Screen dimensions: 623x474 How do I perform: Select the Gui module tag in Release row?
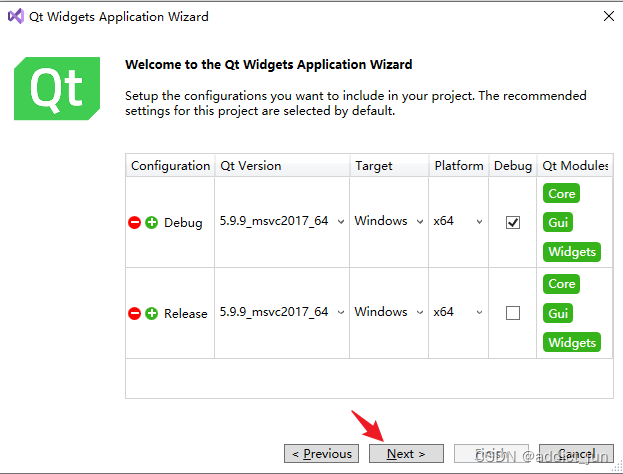tap(558, 313)
